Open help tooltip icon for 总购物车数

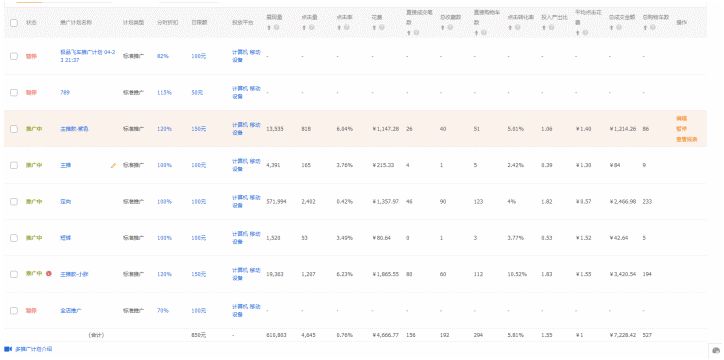(652, 28)
